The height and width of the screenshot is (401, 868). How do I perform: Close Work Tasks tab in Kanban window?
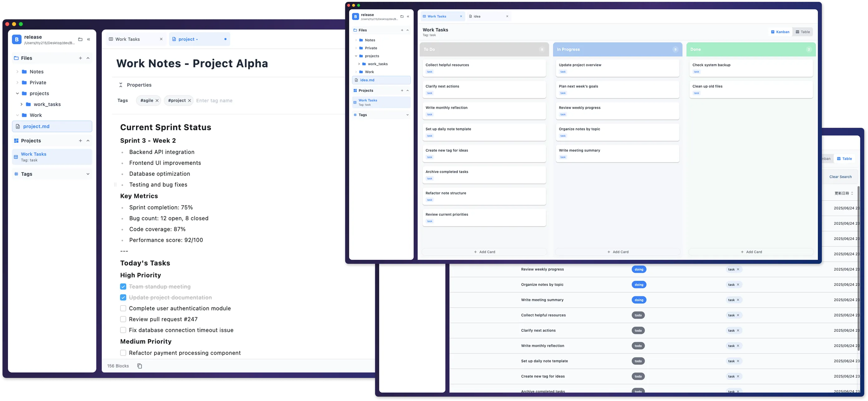461,16
